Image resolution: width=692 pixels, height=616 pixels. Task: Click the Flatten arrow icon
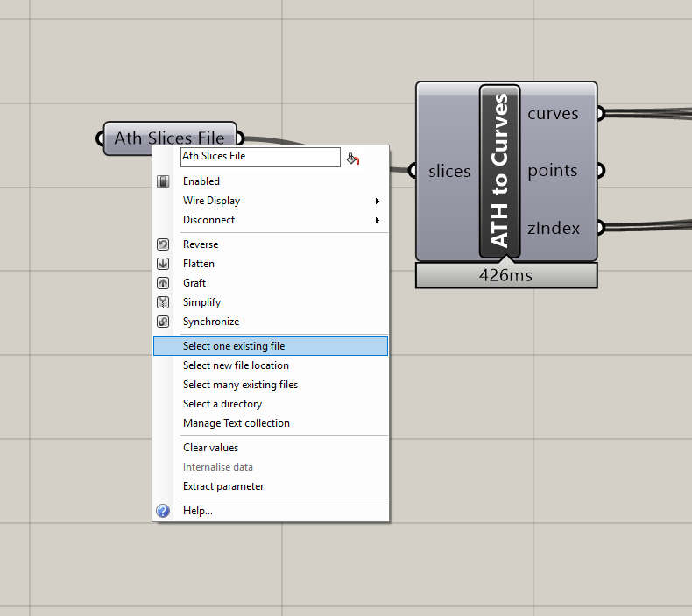(x=163, y=264)
